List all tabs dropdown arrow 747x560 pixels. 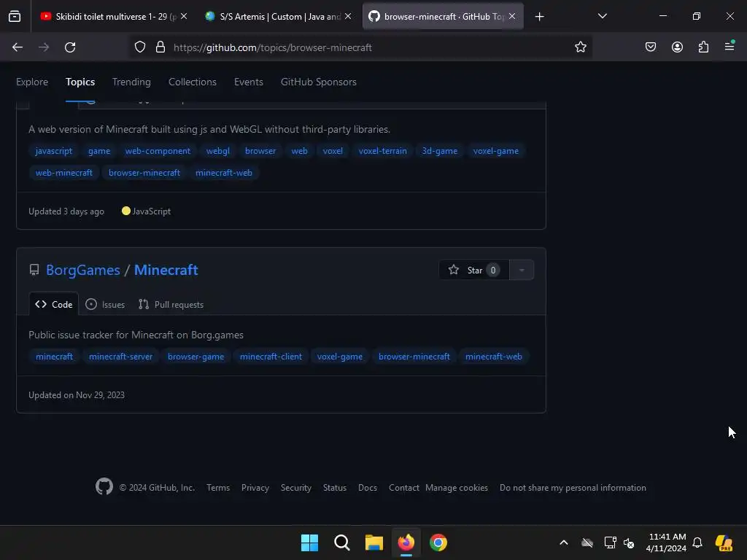click(602, 16)
